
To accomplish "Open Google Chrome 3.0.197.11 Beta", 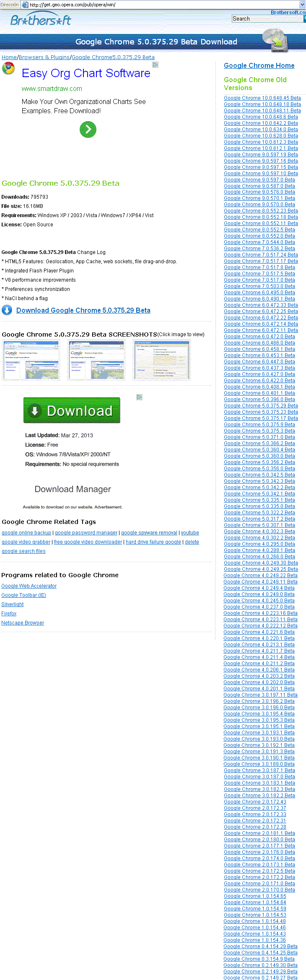I will tap(261, 695).
